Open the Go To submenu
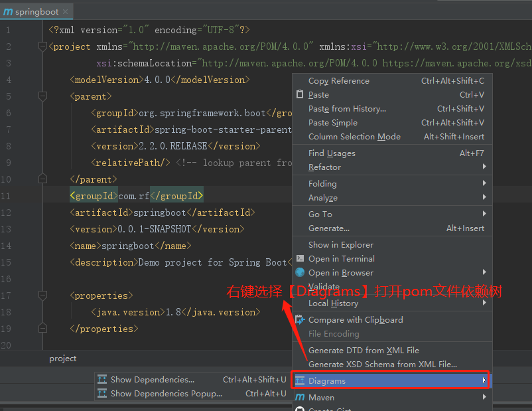 coord(392,214)
